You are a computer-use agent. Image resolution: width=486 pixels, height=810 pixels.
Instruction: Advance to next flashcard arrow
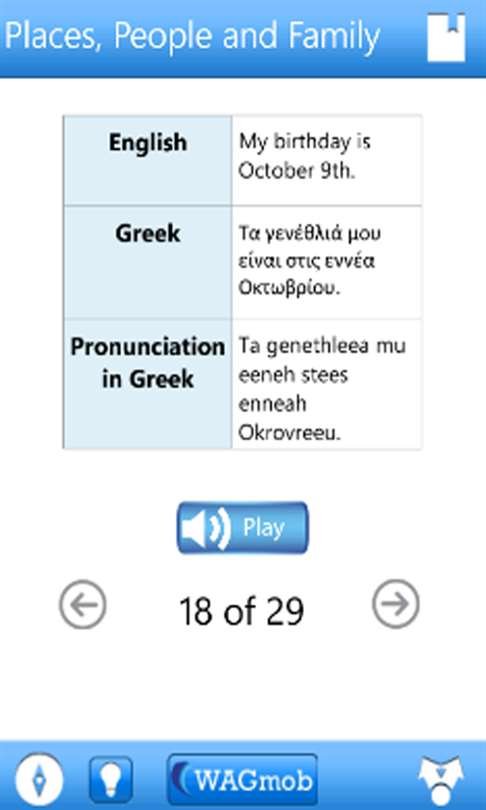point(396,603)
